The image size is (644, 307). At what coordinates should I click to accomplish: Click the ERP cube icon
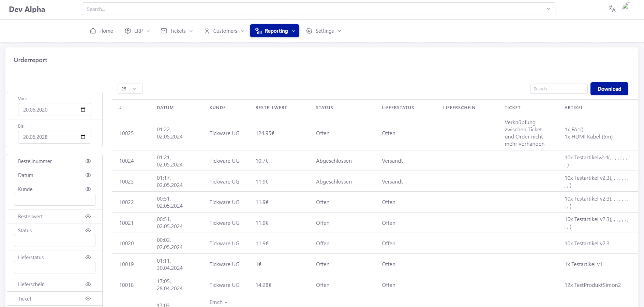[128, 31]
